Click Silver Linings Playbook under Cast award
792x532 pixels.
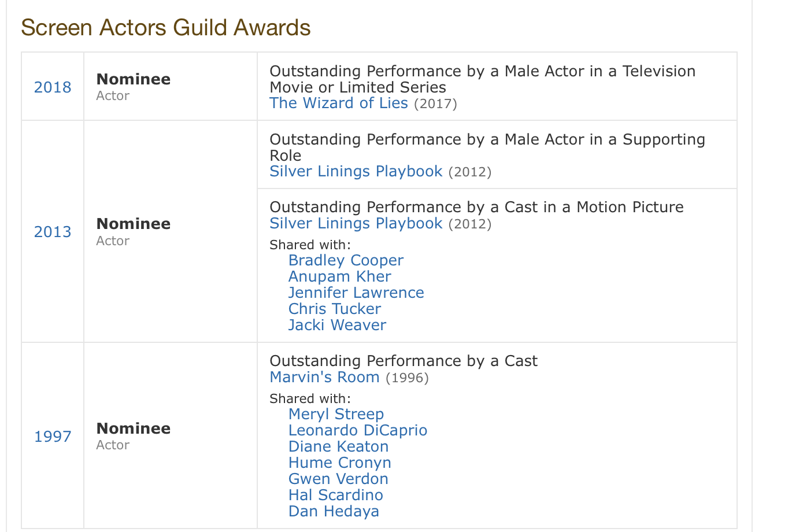(356, 224)
